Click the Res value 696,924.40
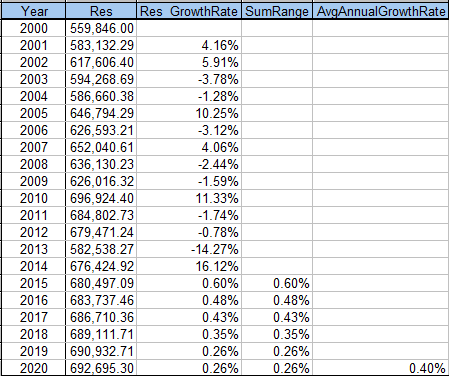Image resolution: width=449 pixels, height=376 pixels. pyautogui.click(x=101, y=198)
